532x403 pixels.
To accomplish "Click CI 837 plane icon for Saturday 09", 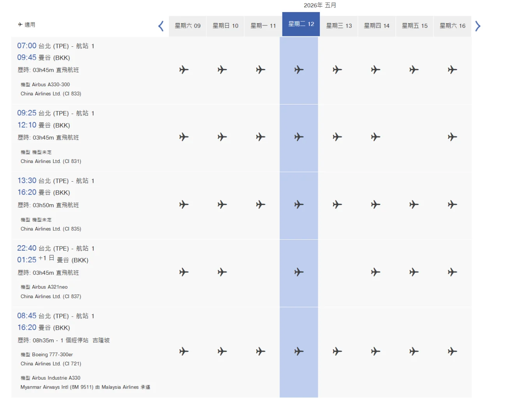I will click(x=184, y=272).
